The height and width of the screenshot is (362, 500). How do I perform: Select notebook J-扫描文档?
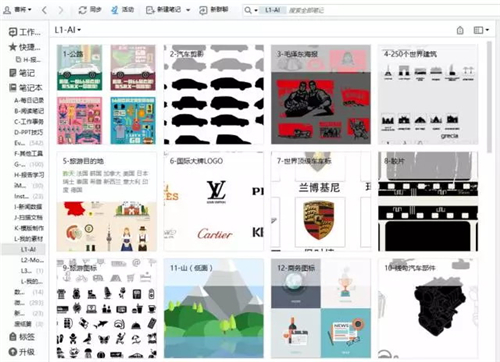pos(29,217)
